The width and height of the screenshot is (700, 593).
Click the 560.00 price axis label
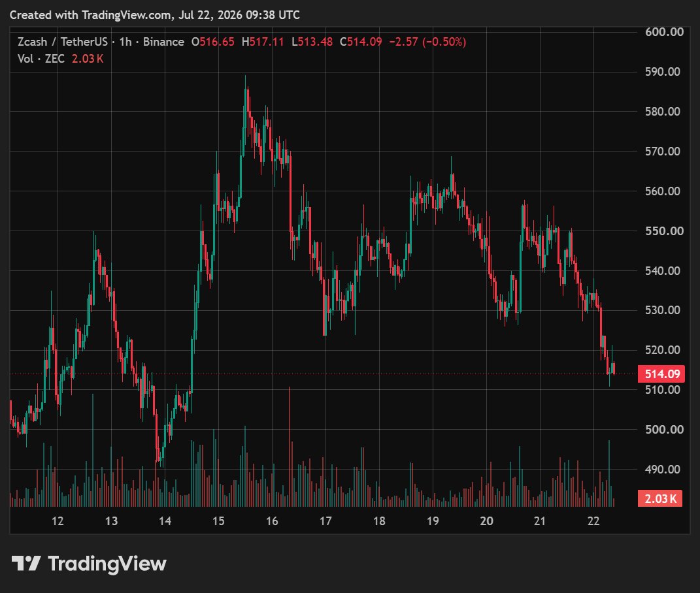pyautogui.click(x=663, y=191)
